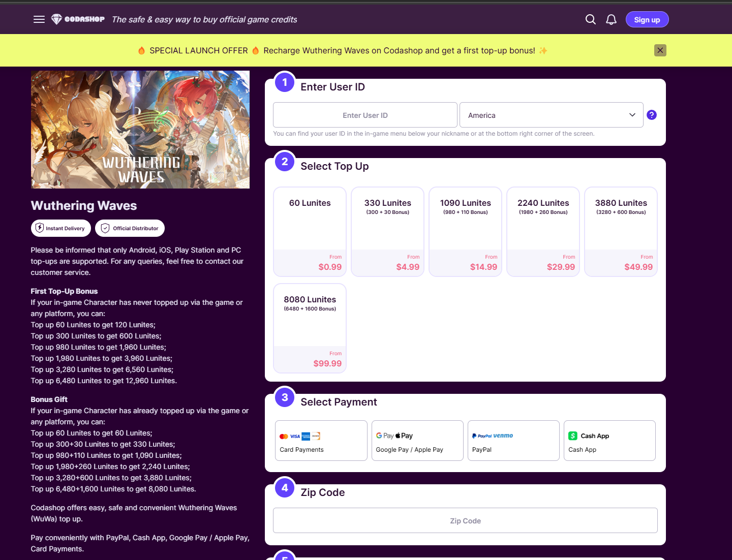Click the First Top-Up Bonus heading
The width and height of the screenshot is (732, 560).
pyautogui.click(x=64, y=291)
